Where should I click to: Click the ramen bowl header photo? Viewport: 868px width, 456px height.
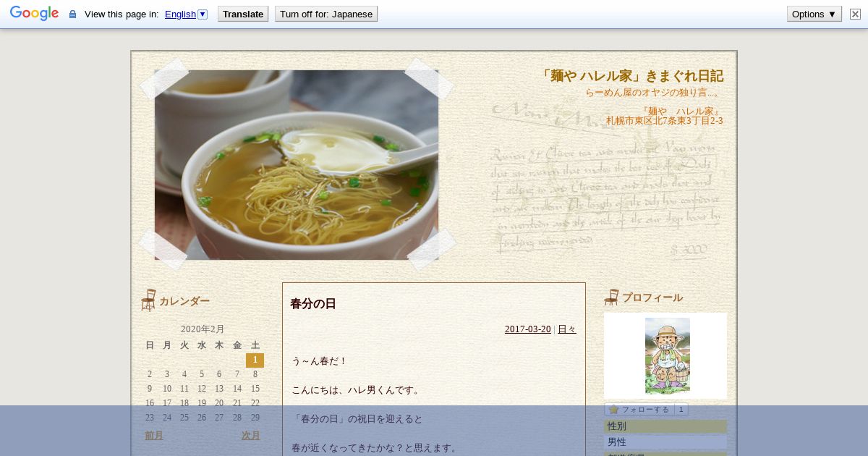297,165
